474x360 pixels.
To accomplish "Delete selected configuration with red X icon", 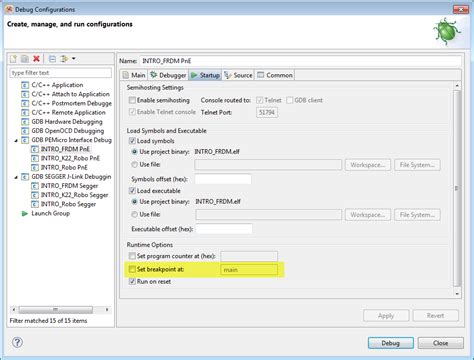I will [x=37, y=59].
